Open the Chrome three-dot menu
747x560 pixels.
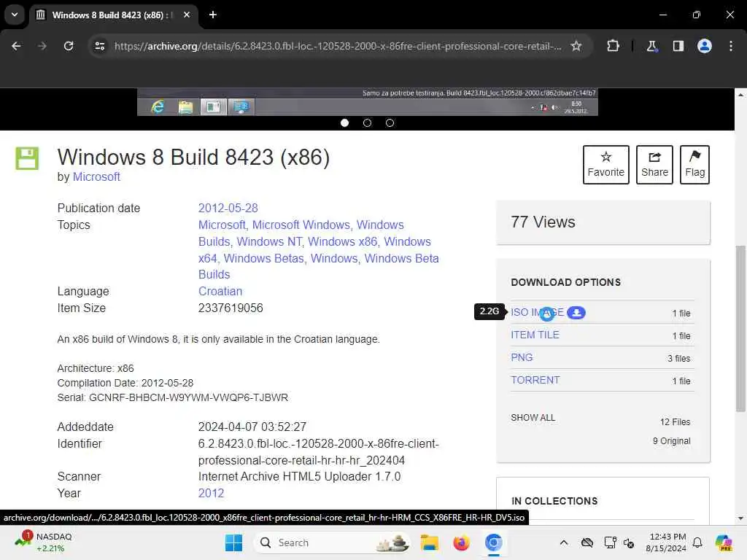(x=731, y=46)
